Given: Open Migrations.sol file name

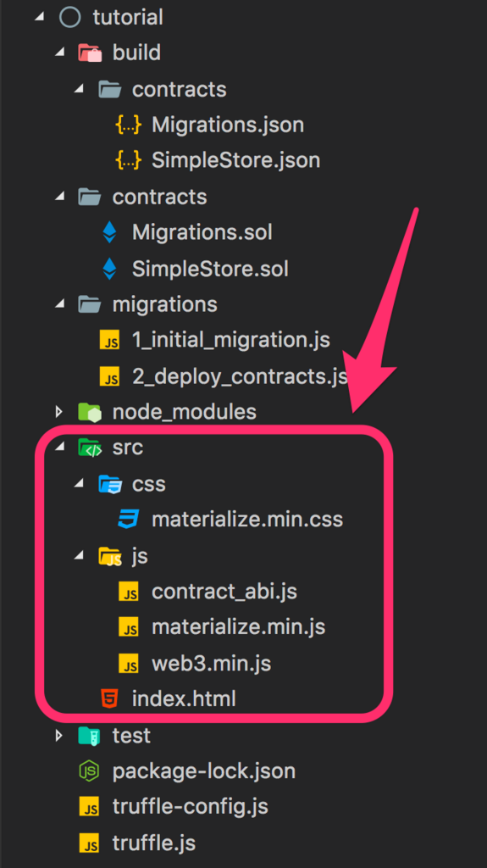Looking at the screenshot, I should [202, 232].
